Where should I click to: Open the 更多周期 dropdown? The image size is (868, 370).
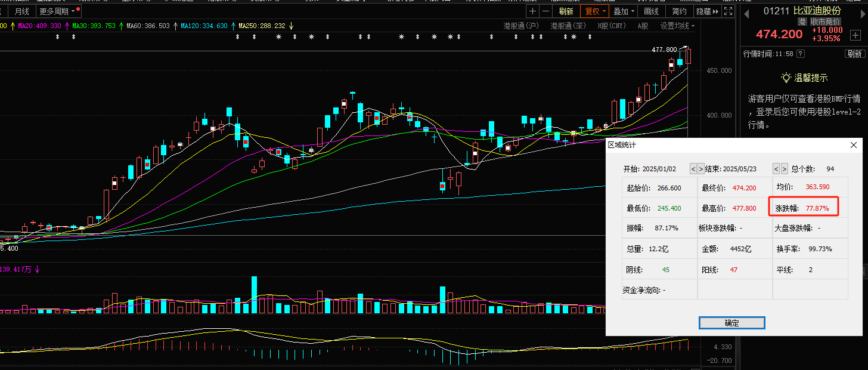click(57, 11)
